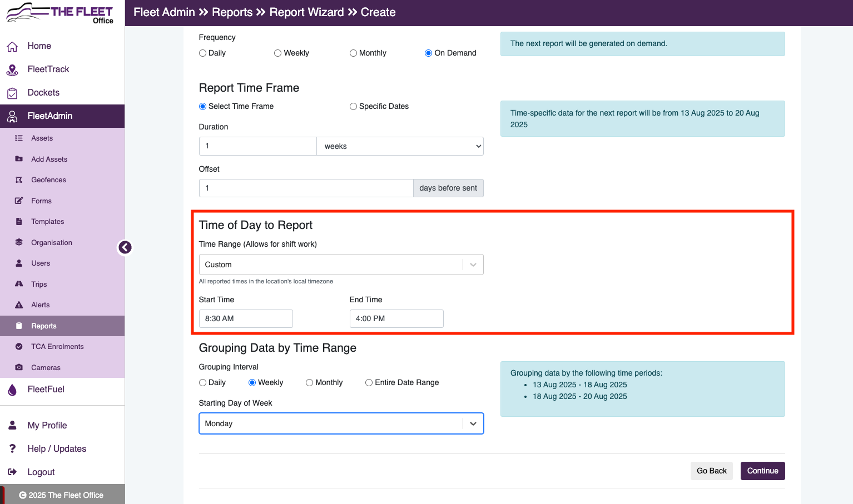This screenshot has height=504, width=853.
Task: Choose Specific Dates radio option
Action: pyautogui.click(x=353, y=107)
